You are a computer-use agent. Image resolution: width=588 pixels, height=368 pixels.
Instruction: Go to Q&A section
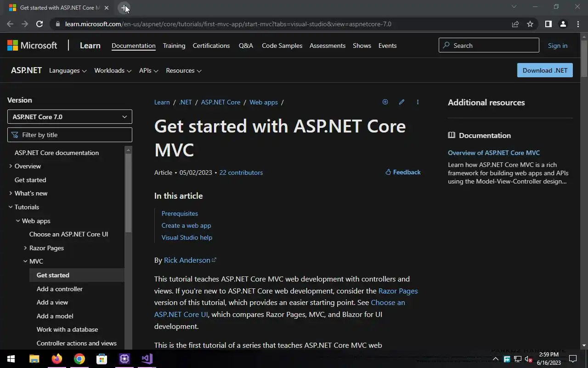point(246,46)
